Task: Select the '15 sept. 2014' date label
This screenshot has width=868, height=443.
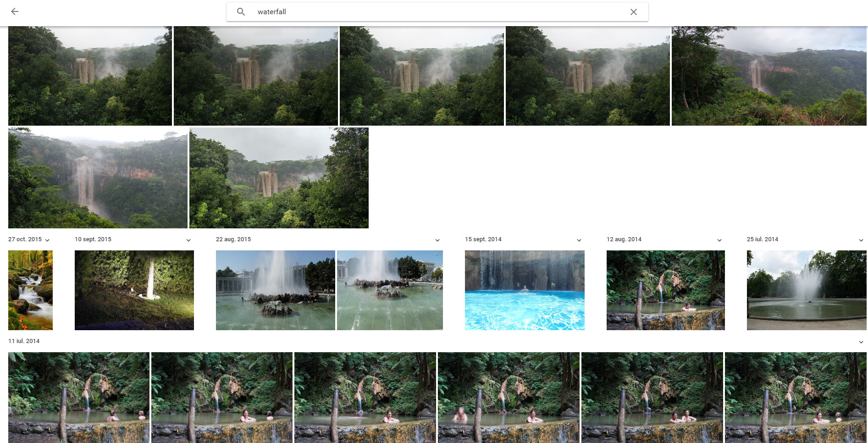Action: click(483, 239)
